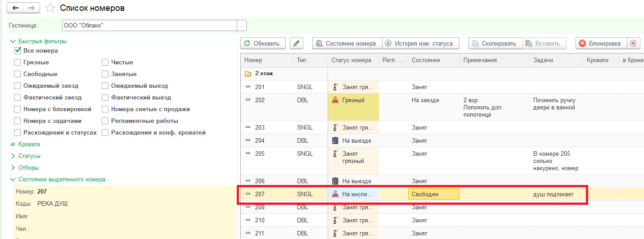Click the Гостиница input field

click(x=149, y=25)
